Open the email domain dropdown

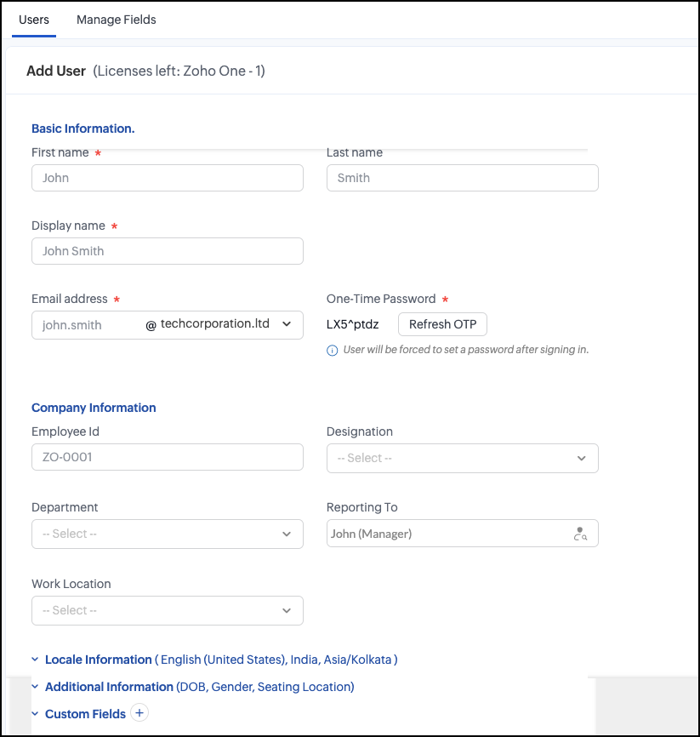point(286,324)
